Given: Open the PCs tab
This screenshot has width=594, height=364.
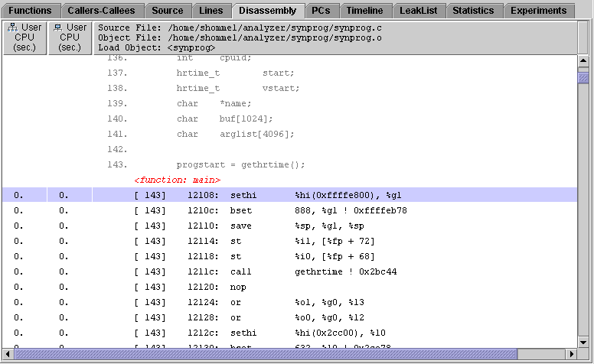Looking at the screenshot, I should coord(321,11).
